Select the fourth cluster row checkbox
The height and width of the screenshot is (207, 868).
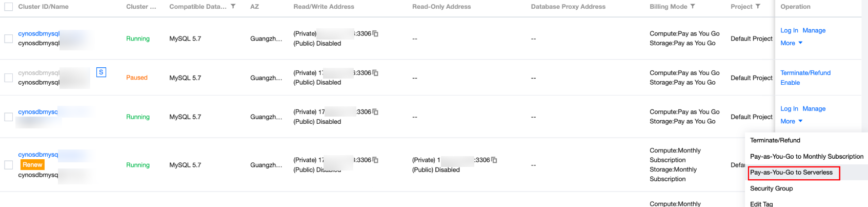click(x=9, y=165)
